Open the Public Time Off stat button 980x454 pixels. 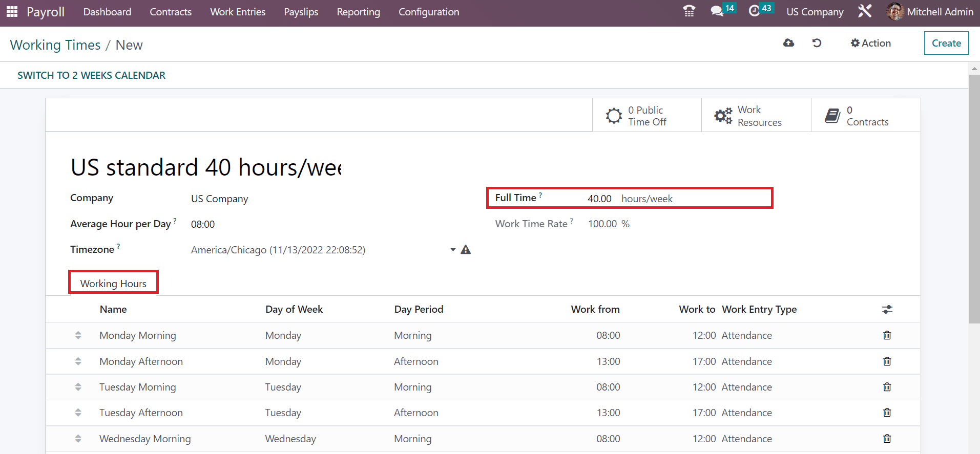pyautogui.click(x=647, y=115)
